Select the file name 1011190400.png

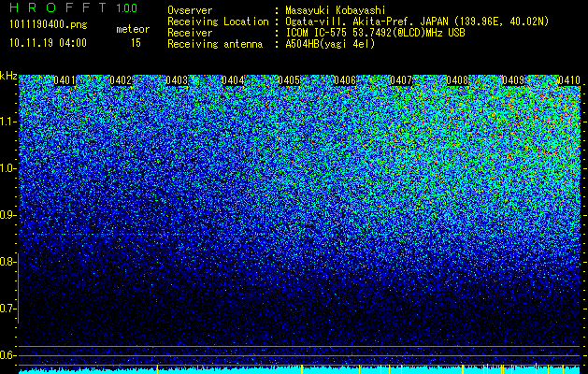point(49,24)
